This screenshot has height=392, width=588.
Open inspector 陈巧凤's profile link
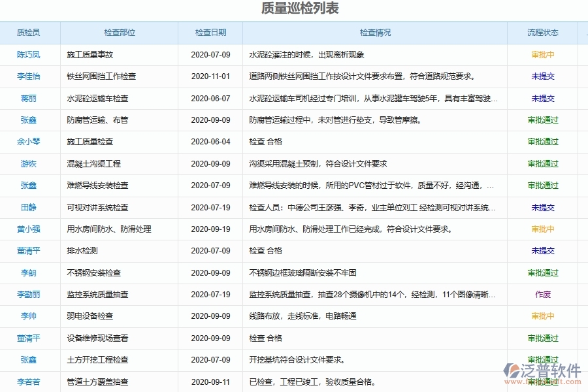pyautogui.click(x=29, y=55)
